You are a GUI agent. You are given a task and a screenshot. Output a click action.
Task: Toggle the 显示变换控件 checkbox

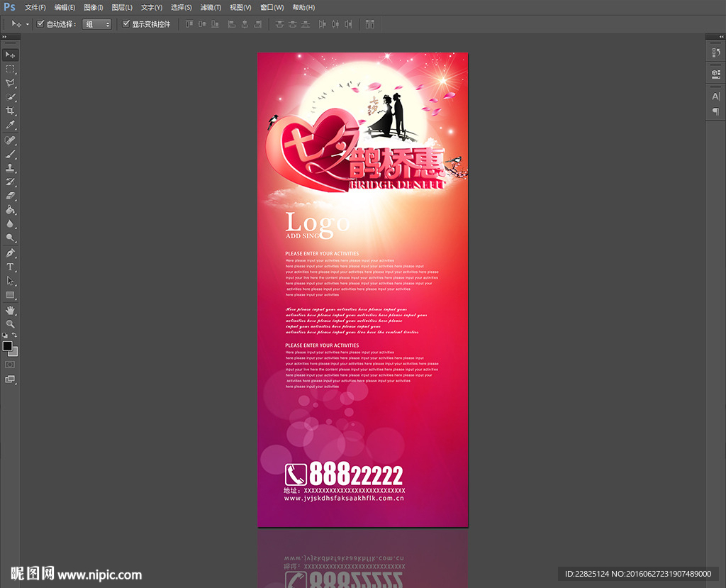point(126,24)
